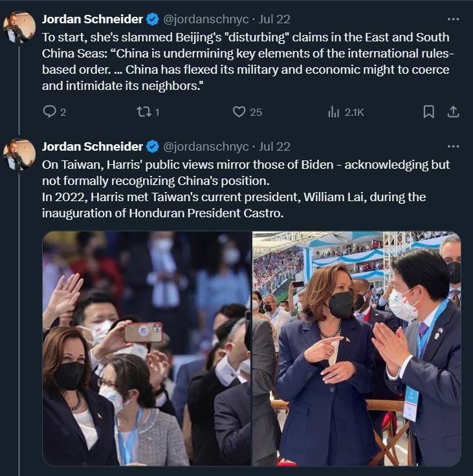
Task: Open Jordan Schneider's avatar on Taiwan tweet
Action: pyautogui.click(x=19, y=155)
